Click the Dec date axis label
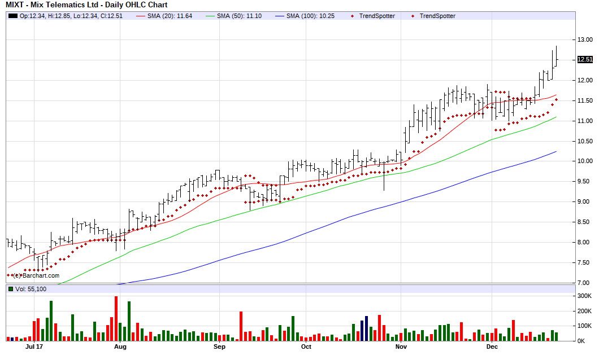 coord(492,347)
